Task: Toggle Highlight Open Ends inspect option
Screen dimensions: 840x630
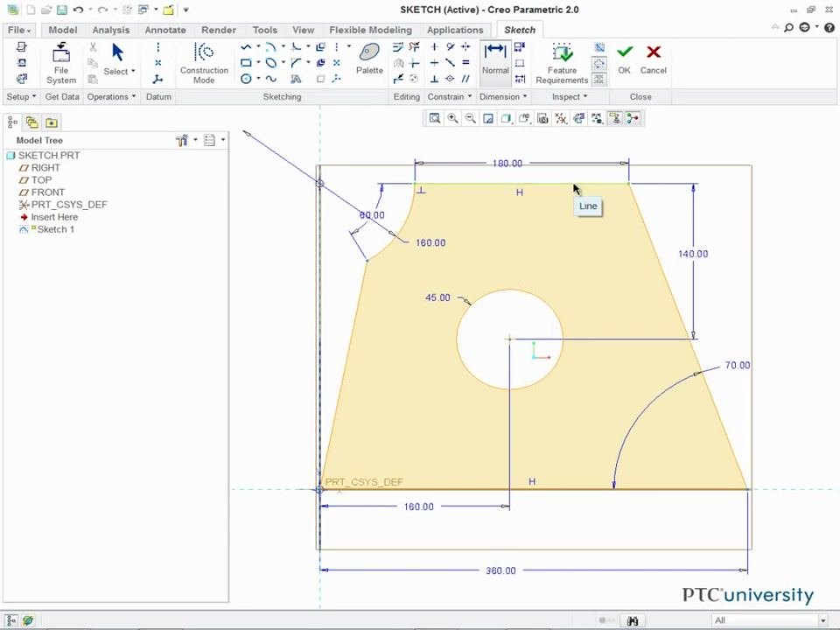Action: pyautogui.click(x=599, y=63)
